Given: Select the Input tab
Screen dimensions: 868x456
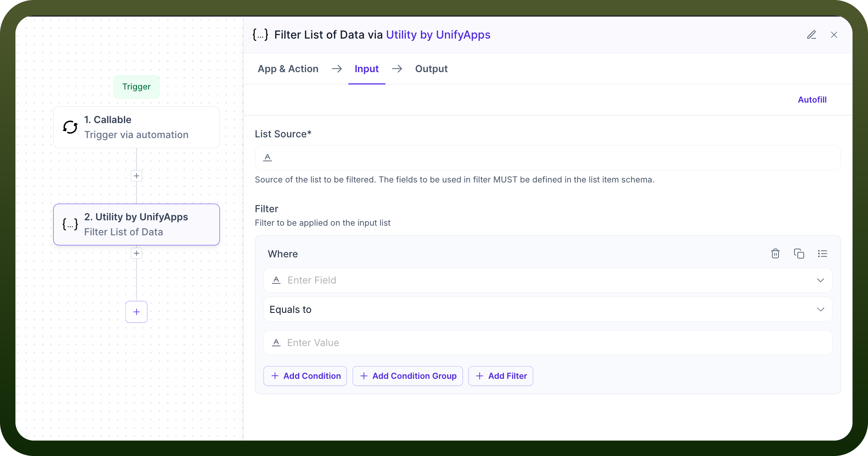Looking at the screenshot, I should click(366, 69).
